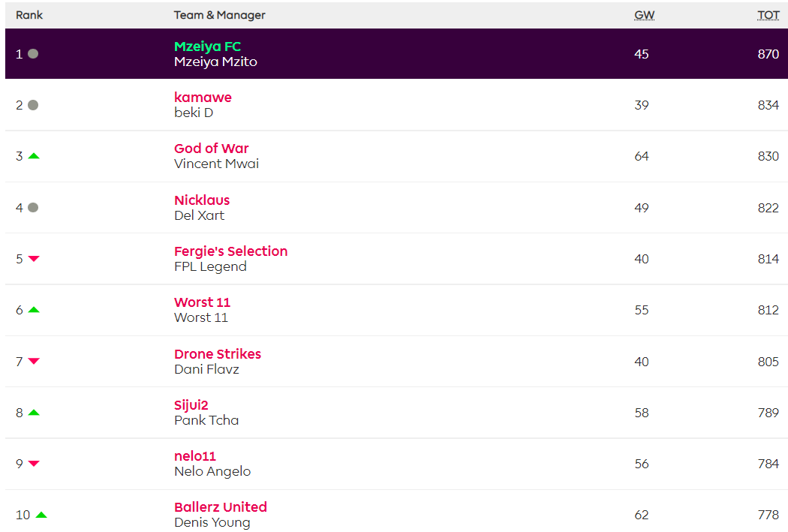Click the red down arrow at rank 5
788x532 pixels.
(x=33, y=259)
